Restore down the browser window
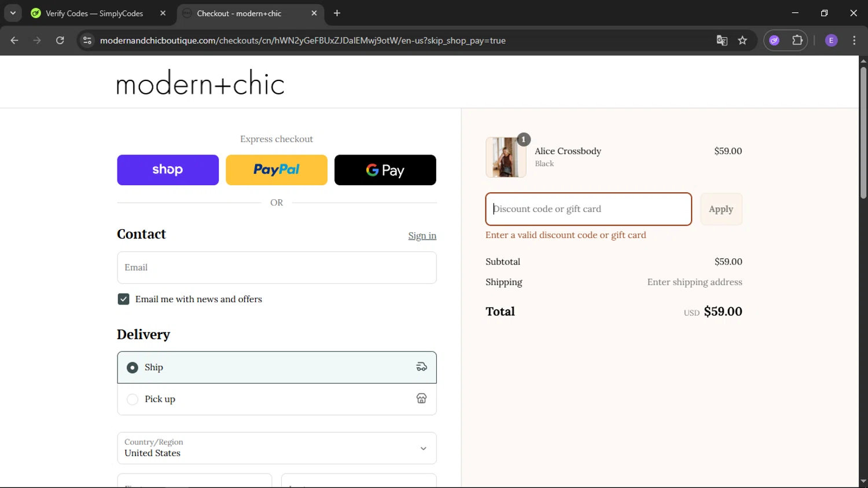The width and height of the screenshot is (868, 488). pyautogui.click(x=824, y=13)
